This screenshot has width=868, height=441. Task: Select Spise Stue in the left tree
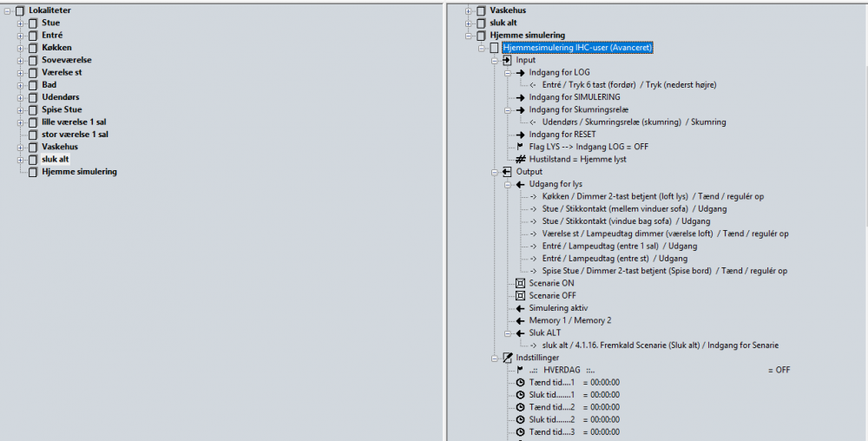(62, 109)
